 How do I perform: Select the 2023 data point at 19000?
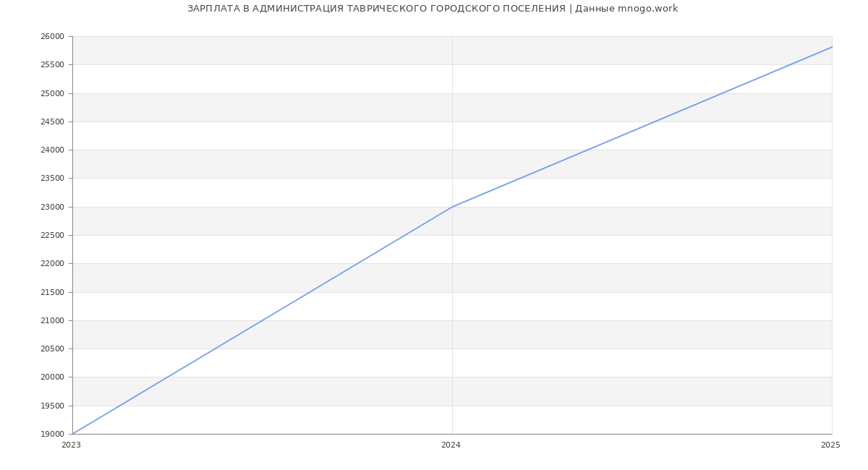coord(72,434)
